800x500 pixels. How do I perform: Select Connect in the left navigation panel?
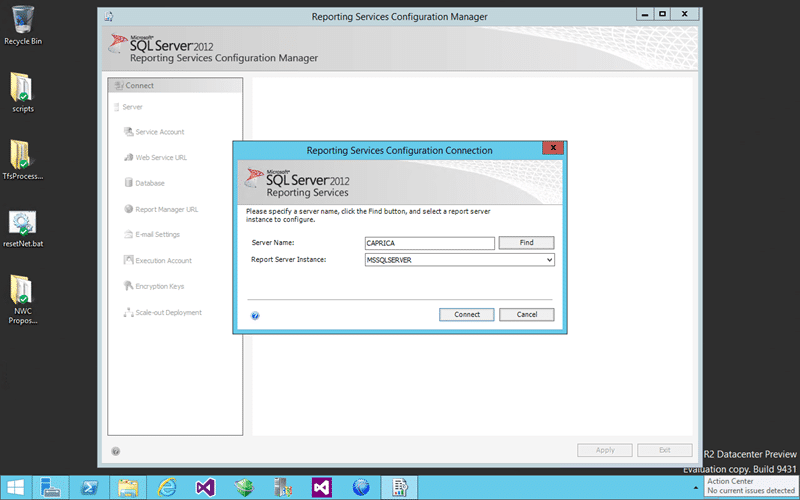[x=175, y=86]
